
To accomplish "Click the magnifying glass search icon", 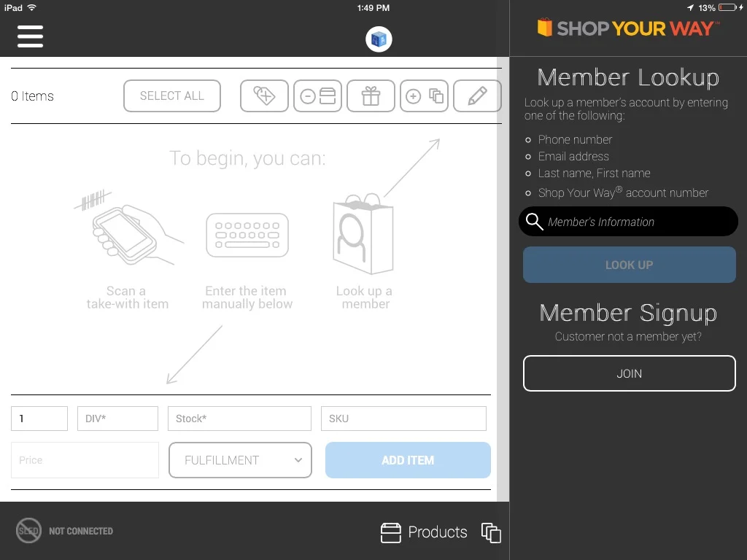I will pyautogui.click(x=534, y=222).
